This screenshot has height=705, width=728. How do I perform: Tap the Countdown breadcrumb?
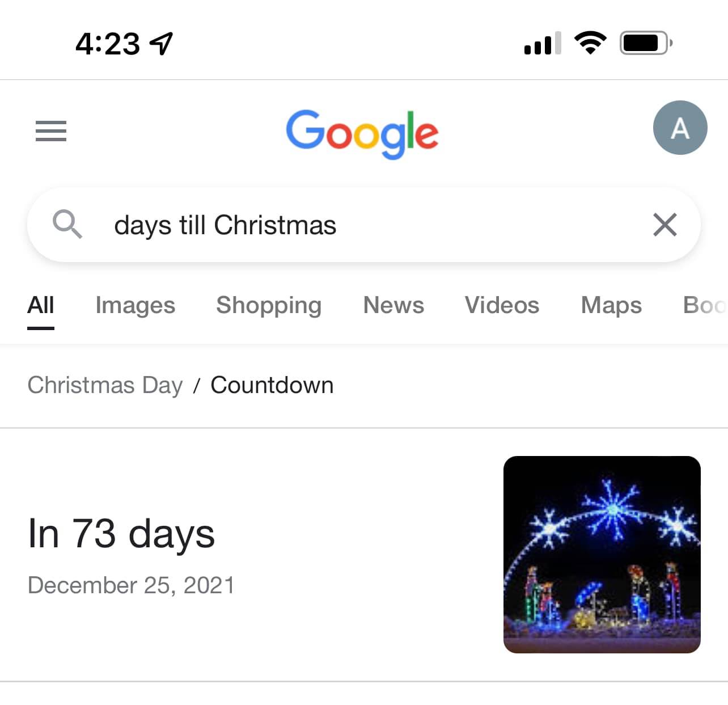pyautogui.click(x=272, y=385)
